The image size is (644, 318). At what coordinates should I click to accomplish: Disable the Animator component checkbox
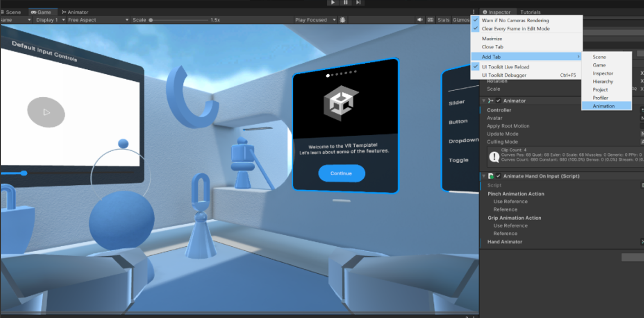498,101
